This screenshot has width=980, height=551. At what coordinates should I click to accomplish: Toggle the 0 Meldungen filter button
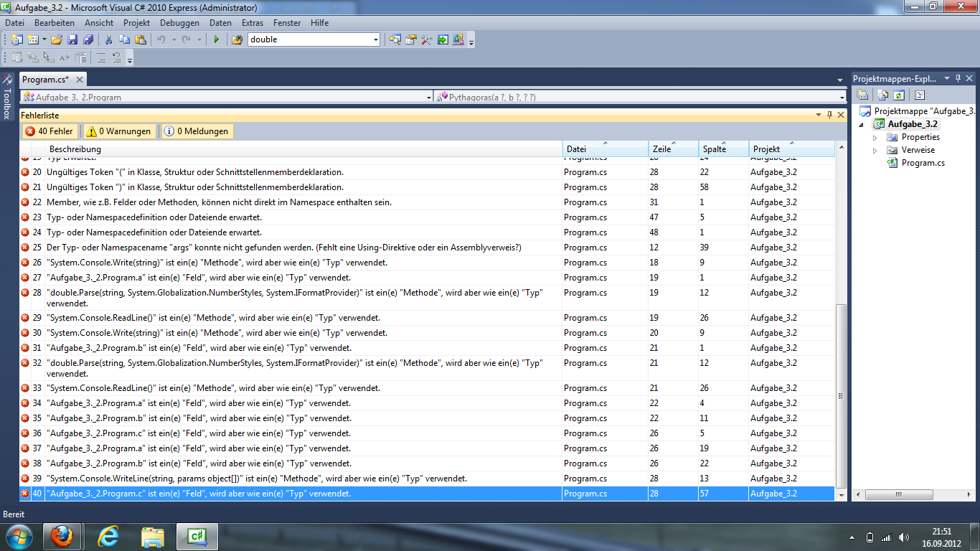click(x=196, y=131)
